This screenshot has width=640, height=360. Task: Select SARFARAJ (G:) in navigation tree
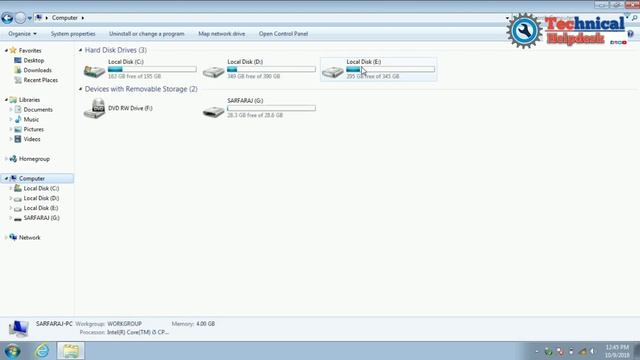click(x=41, y=218)
